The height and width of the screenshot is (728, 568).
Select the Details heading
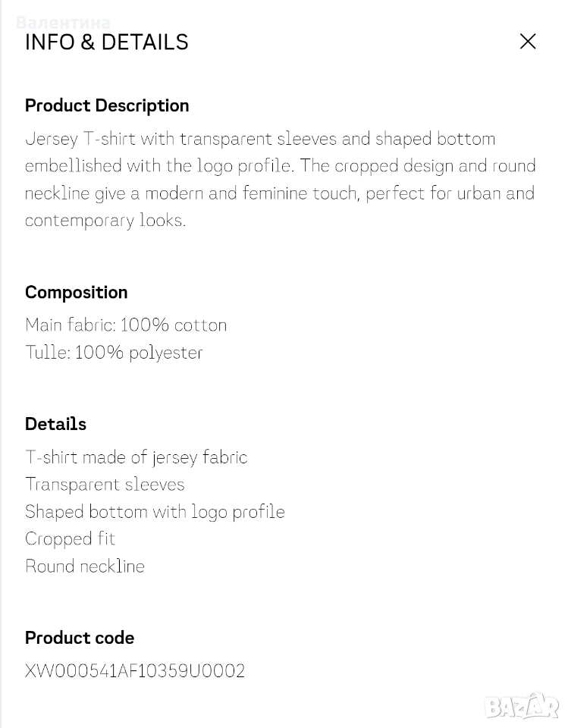click(56, 424)
